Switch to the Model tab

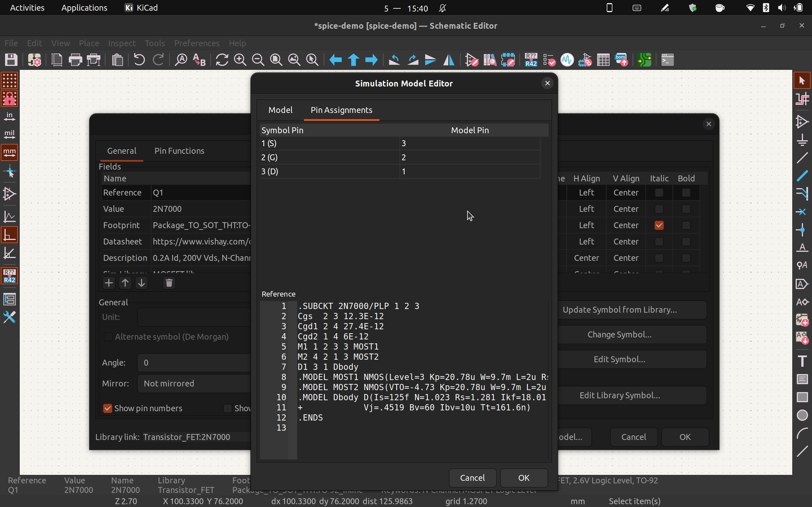click(x=280, y=110)
